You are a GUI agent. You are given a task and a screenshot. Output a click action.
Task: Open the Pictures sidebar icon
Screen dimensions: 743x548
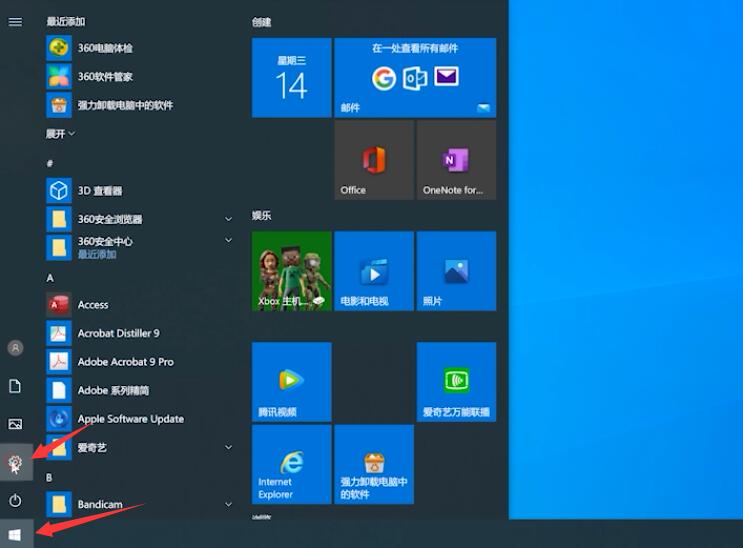(15, 424)
